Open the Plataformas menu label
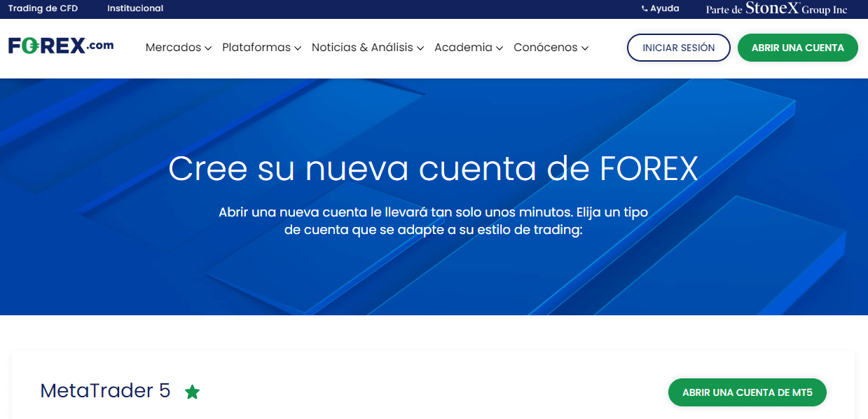Viewport: 868px width, 419px height. point(256,48)
